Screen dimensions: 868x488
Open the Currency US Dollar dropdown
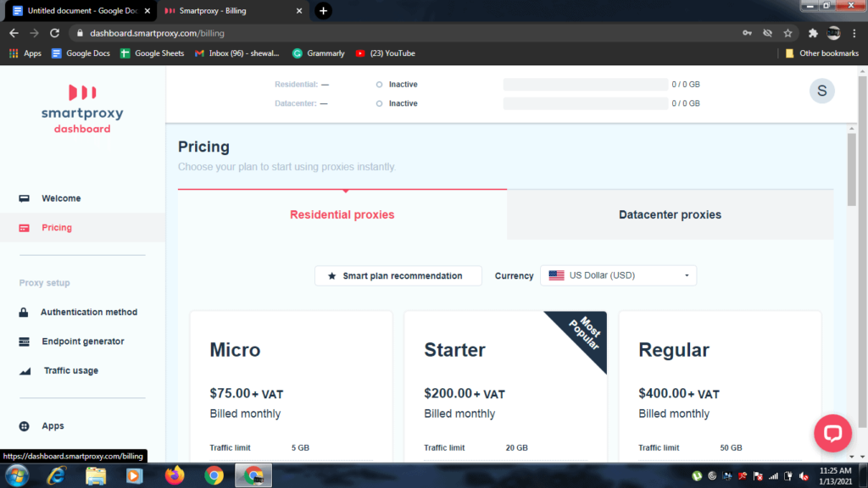click(x=618, y=275)
